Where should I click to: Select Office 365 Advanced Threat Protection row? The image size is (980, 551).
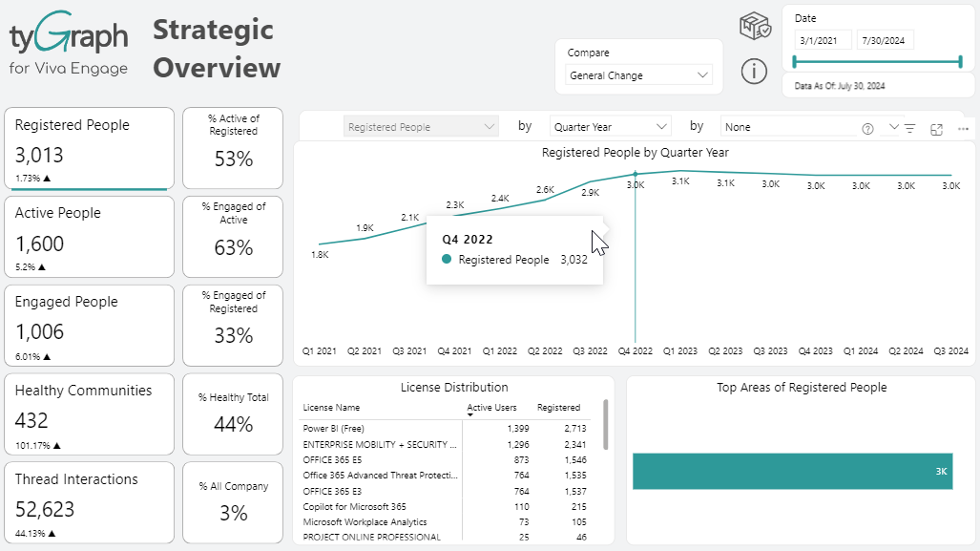click(445, 476)
